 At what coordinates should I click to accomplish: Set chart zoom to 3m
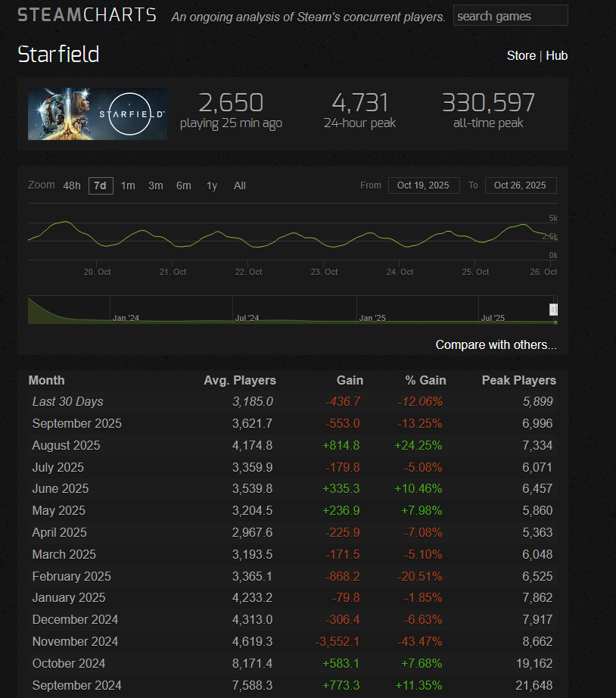pyautogui.click(x=156, y=185)
